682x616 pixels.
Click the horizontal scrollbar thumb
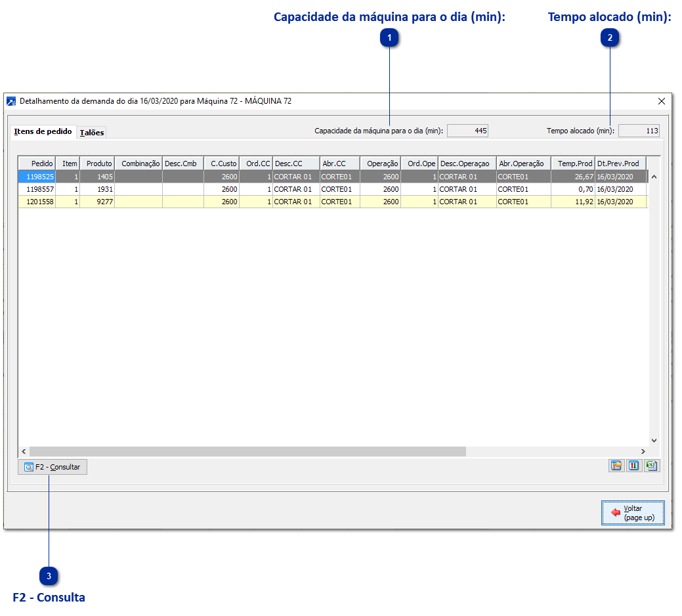click(x=247, y=452)
